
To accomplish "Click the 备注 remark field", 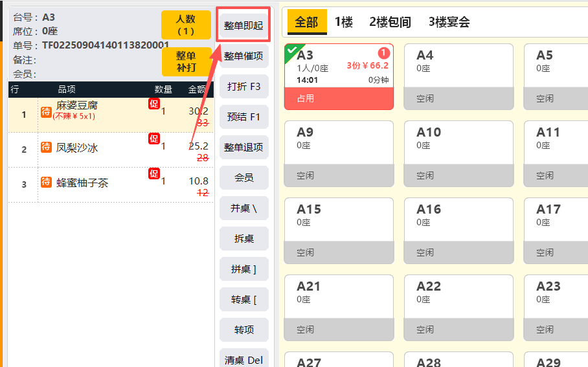I will point(25,60).
